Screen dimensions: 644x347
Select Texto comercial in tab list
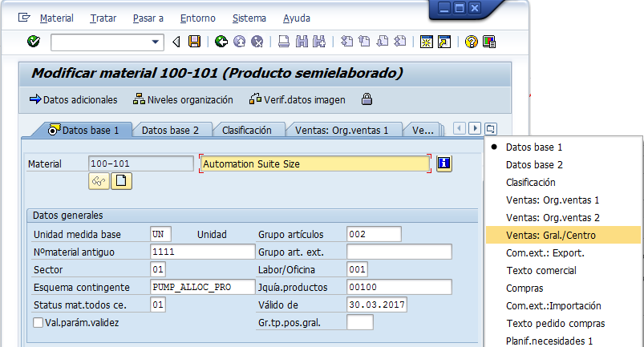(x=563, y=270)
